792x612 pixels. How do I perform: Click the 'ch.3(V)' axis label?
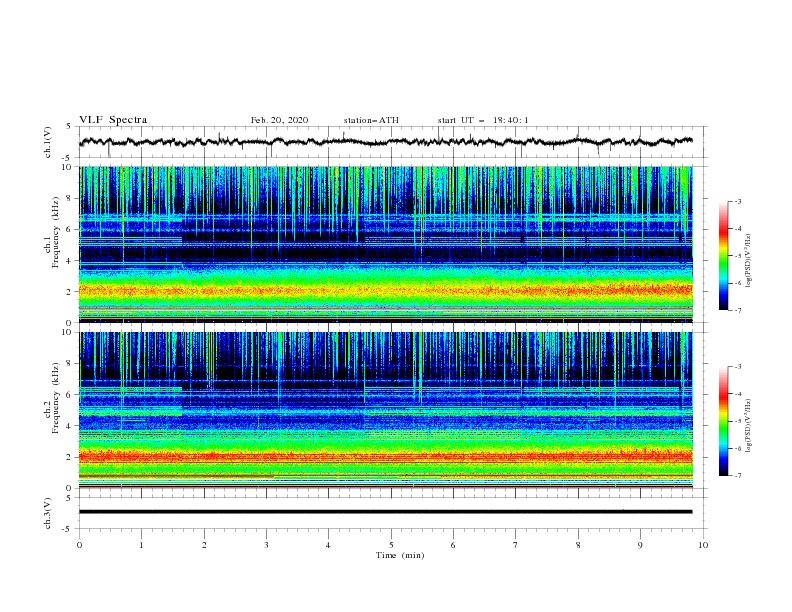48,513
